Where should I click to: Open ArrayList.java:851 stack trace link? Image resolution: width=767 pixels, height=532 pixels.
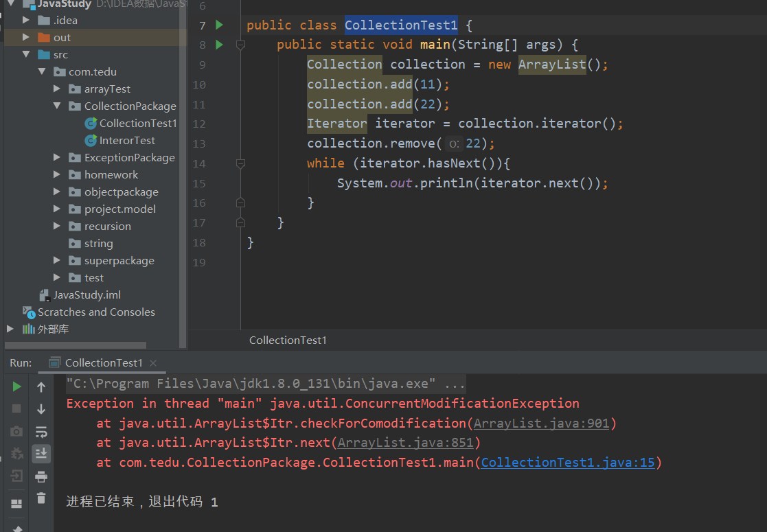point(405,443)
